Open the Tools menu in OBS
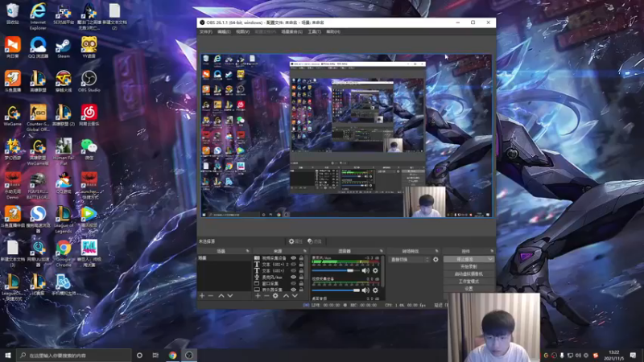 pyautogui.click(x=314, y=31)
